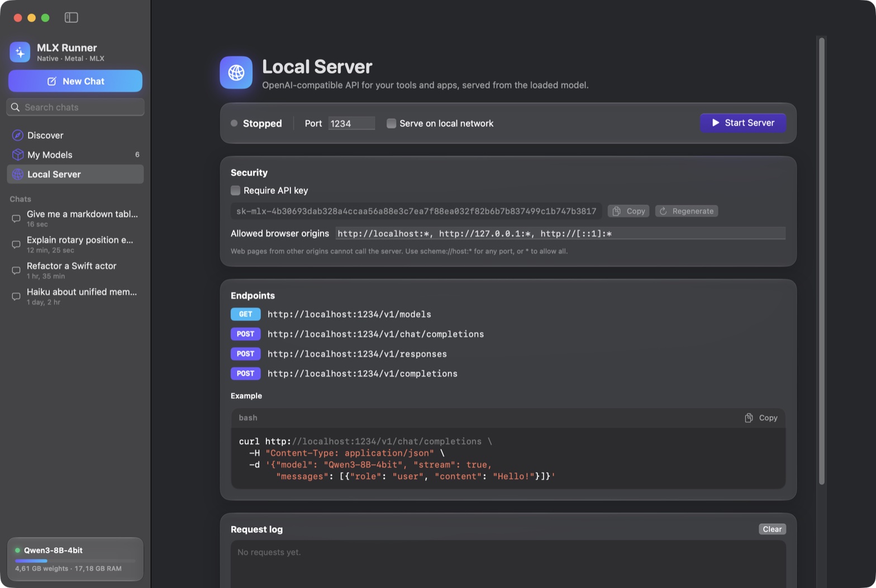This screenshot has width=876, height=588.
Task: Click the Qwen3-8B-4bit loaded model card
Action: click(x=75, y=559)
